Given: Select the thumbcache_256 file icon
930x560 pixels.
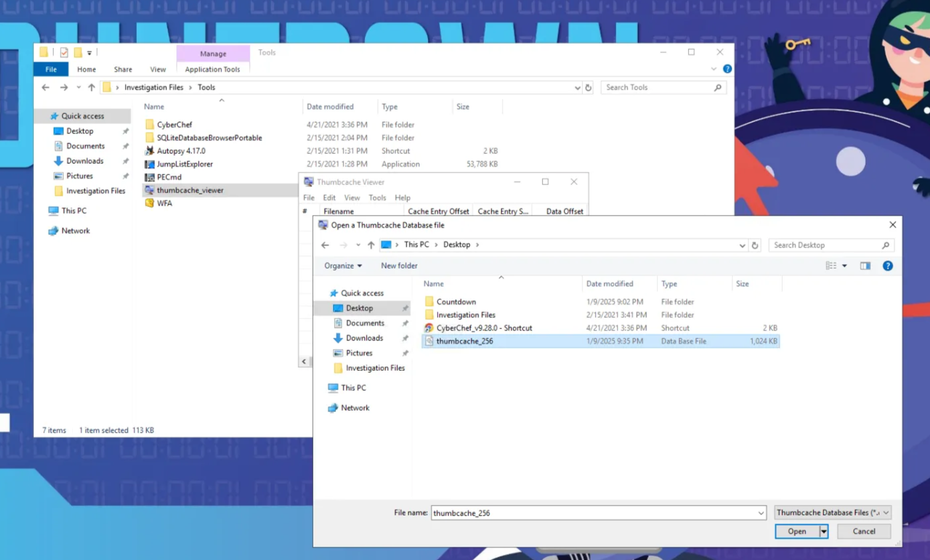Looking at the screenshot, I should click(x=429, y=341).
